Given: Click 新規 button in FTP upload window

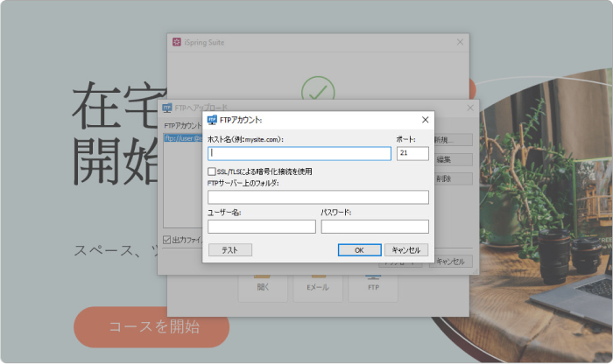Looking at the screenshot, I should click(x=453, y=140).
